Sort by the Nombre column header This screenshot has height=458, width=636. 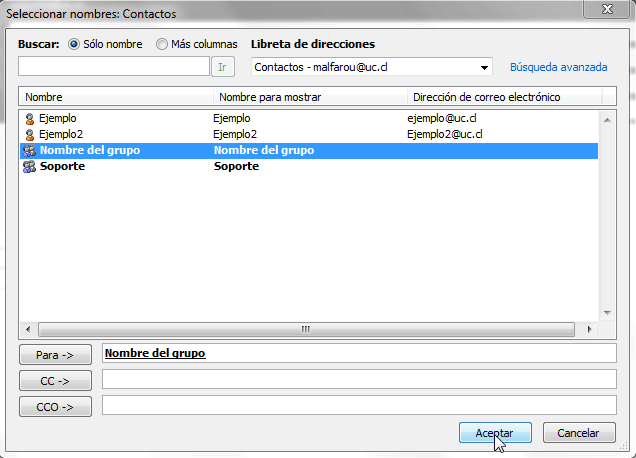coord(116,97)
